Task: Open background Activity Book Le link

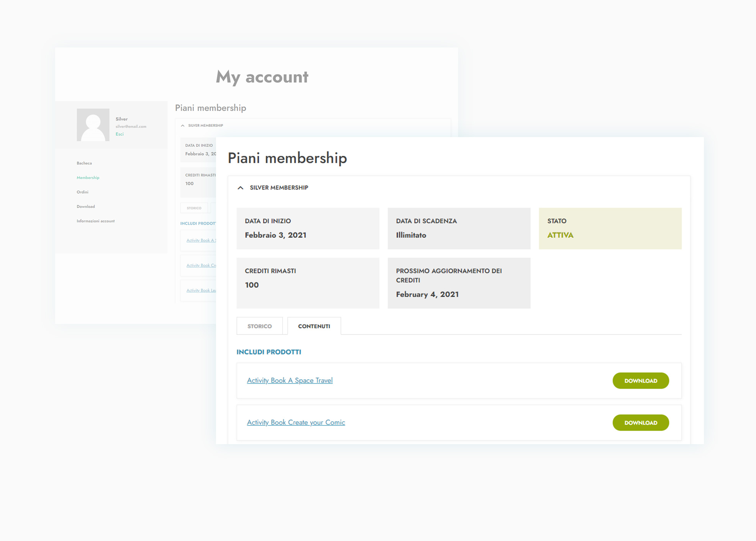Action: point(201,290)
